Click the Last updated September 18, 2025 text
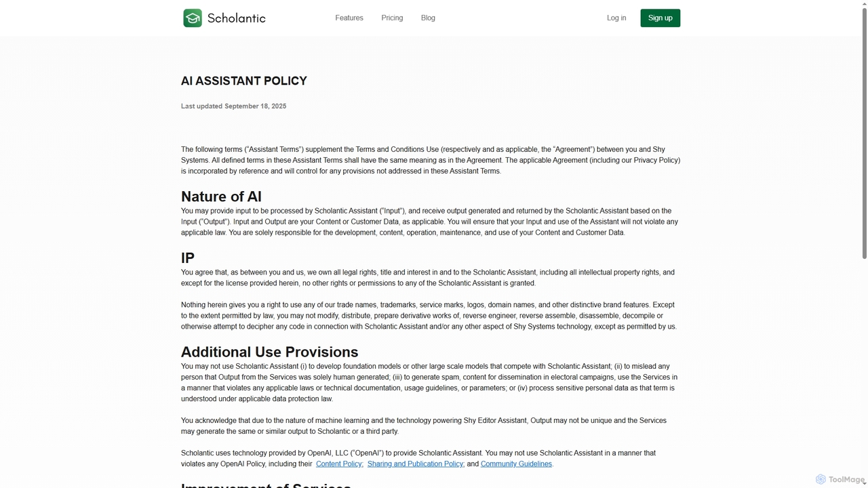 233,106
